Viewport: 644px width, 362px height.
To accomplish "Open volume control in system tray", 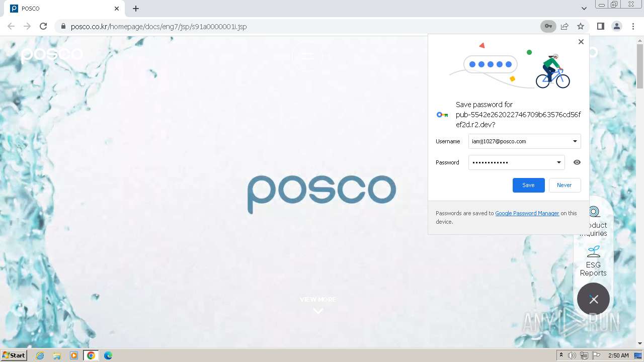I will [x=572, y=355].
